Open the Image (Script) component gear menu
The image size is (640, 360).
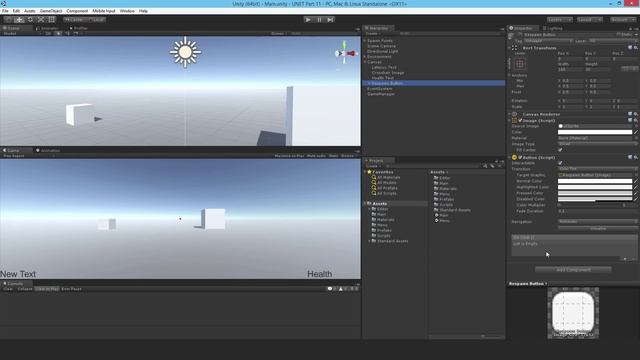(635, 120)
